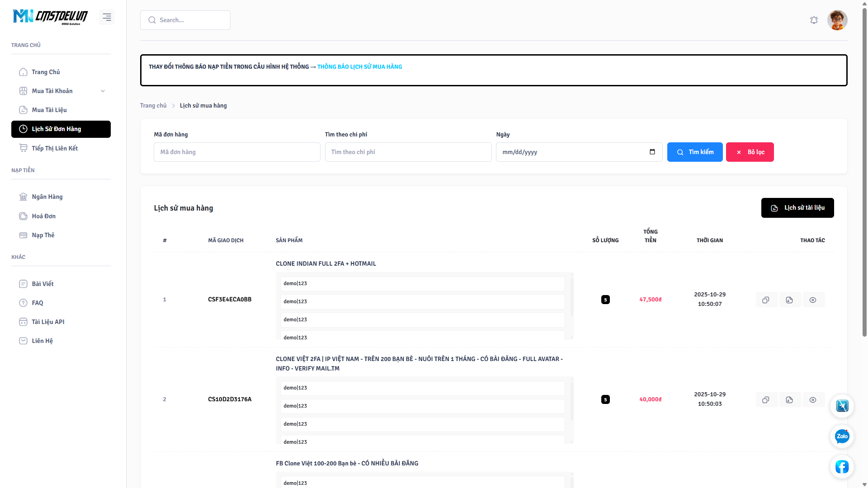Click the Tìm kiếm search button
868x488 pixels.
click(x=695, y=152)
